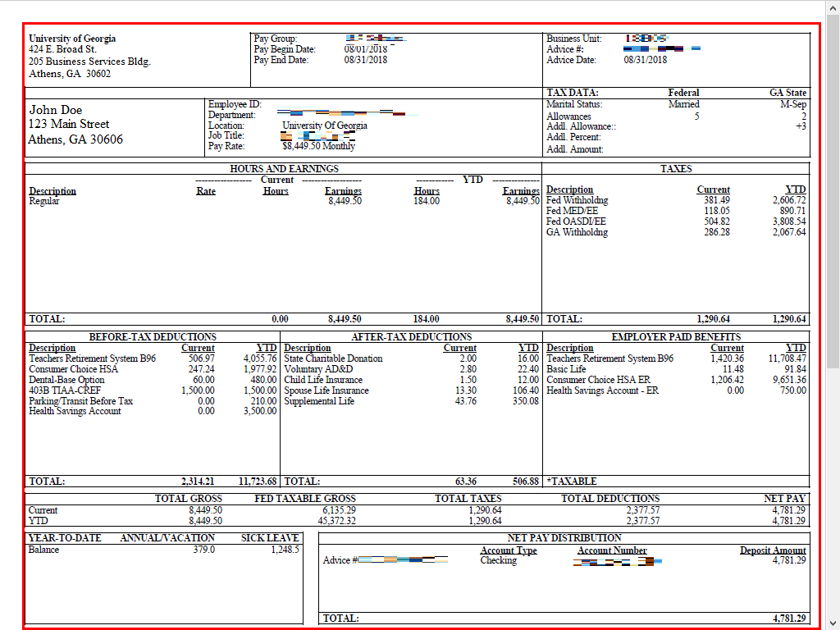Screen dimensions: 840x630
Task: Click the "11,723.68" before-tax YTD total
Action: pos(258,482)
